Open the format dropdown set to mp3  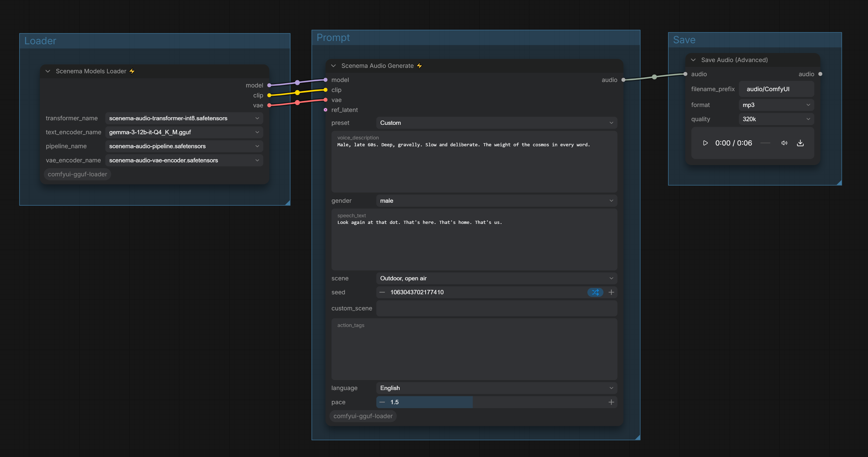(x=776, y=105)
